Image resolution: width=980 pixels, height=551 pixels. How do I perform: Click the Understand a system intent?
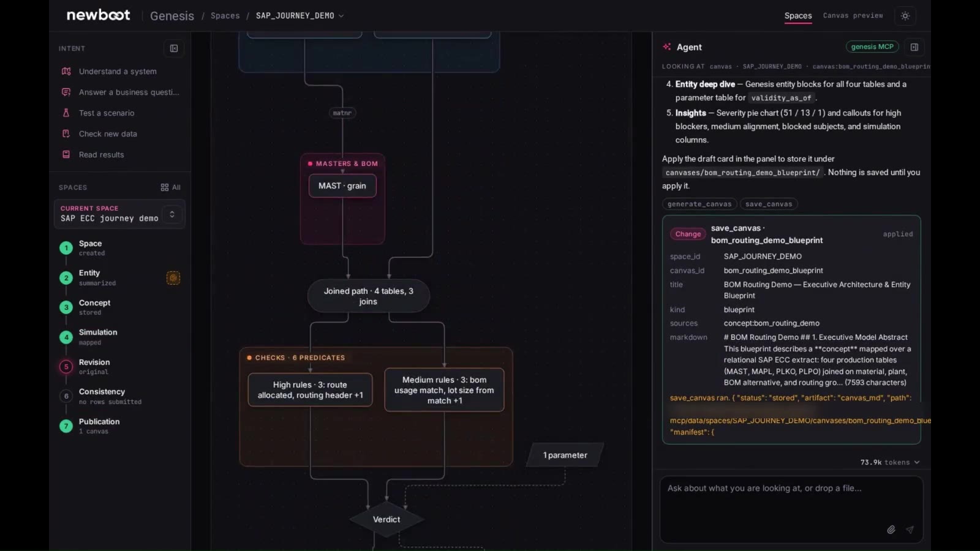point(118,72)
